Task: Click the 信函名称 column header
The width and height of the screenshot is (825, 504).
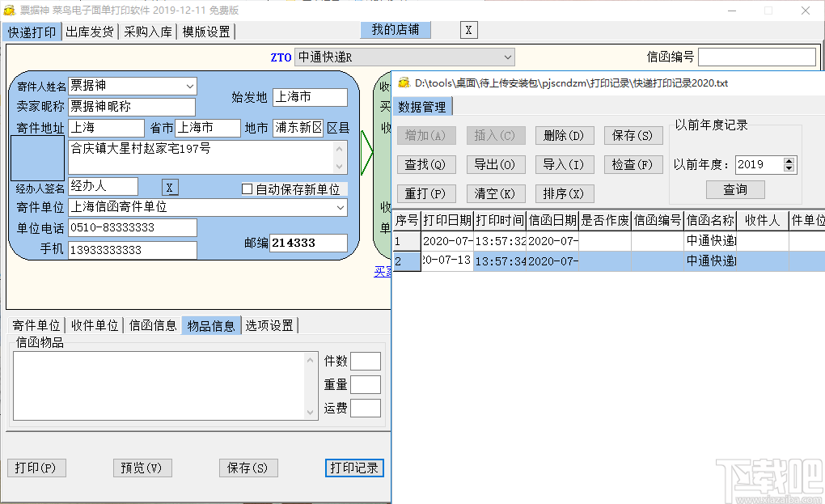Action: (710, 220)
